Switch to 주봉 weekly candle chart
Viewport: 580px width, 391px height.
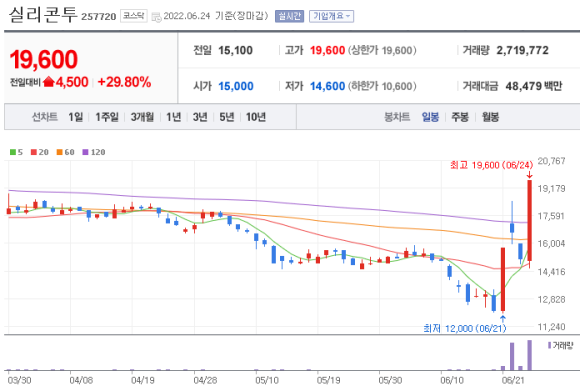point(460,117)
